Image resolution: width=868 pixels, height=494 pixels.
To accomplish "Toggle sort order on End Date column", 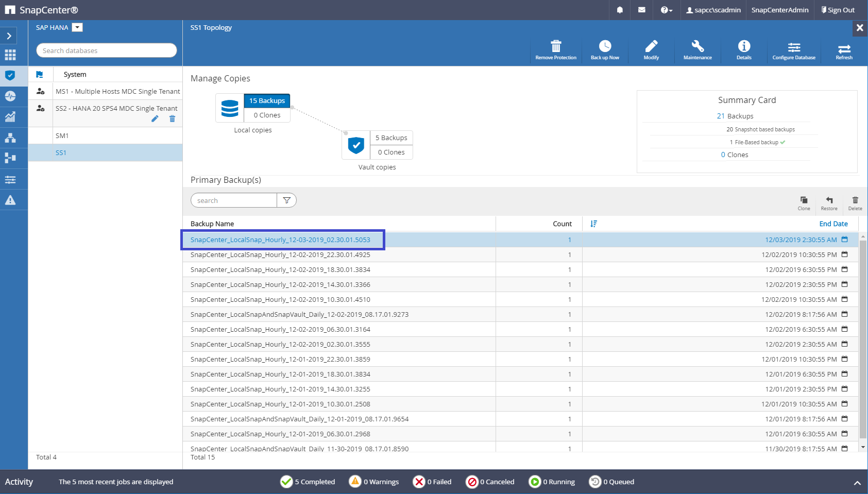I will [593, 224].
